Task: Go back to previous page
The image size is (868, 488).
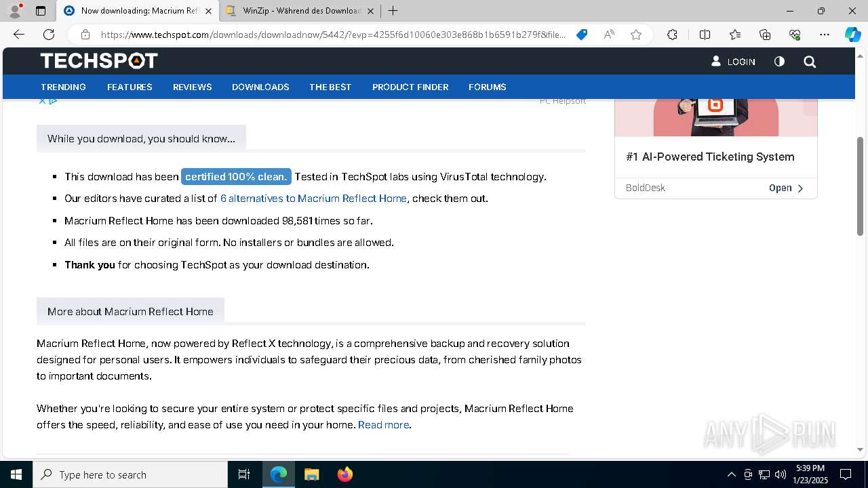Action: [x=19, y=35]
